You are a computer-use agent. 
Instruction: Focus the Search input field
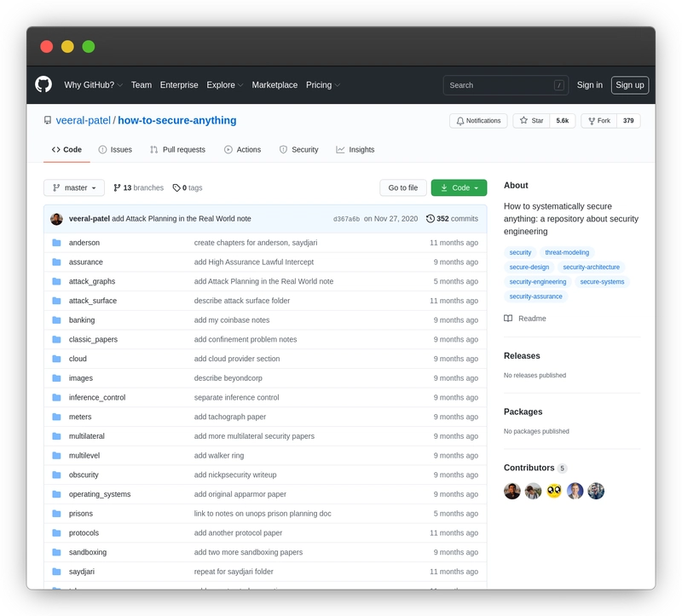tap(506, 85)
